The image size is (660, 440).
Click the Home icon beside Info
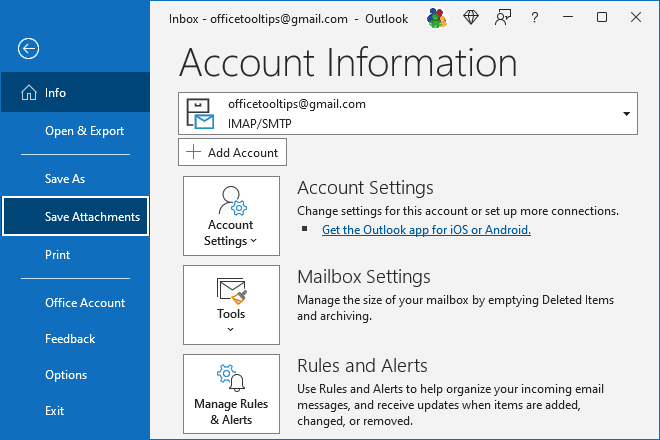(29, 92)
